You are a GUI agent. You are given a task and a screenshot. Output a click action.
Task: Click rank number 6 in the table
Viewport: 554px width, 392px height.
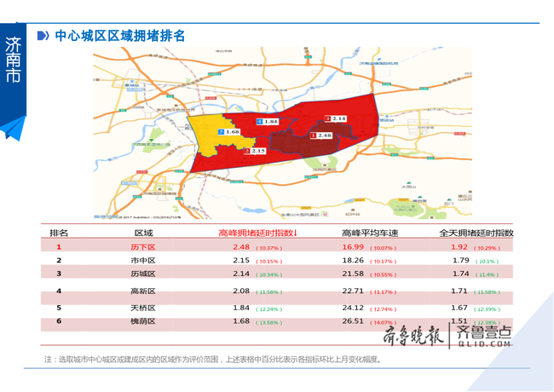tap(59, 321)
